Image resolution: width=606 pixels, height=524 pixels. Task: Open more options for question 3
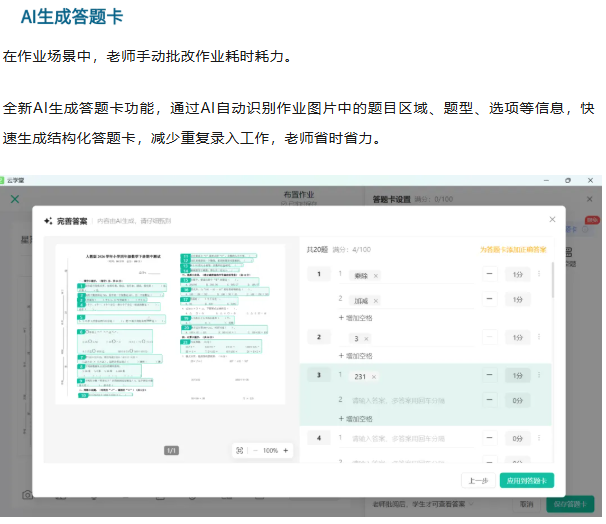539,375
